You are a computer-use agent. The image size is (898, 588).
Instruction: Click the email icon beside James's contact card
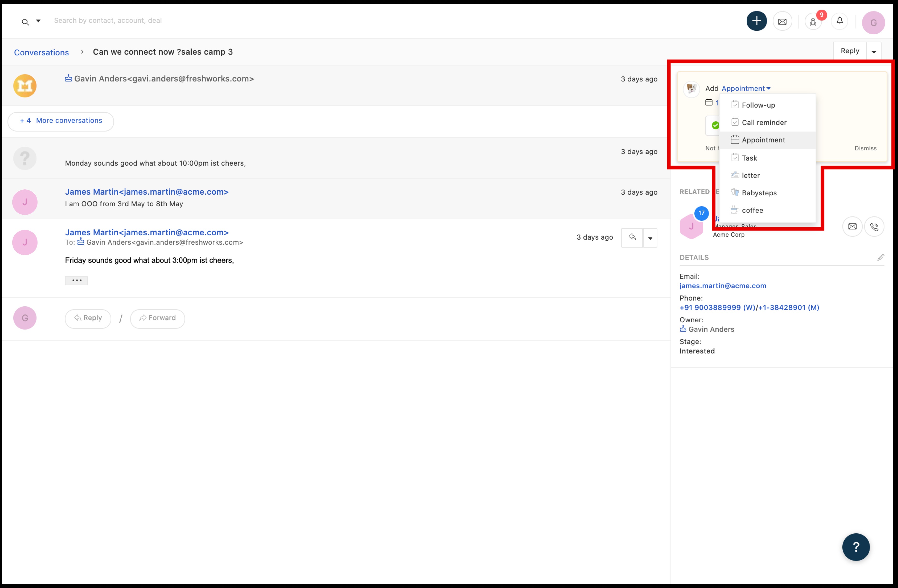852,227
